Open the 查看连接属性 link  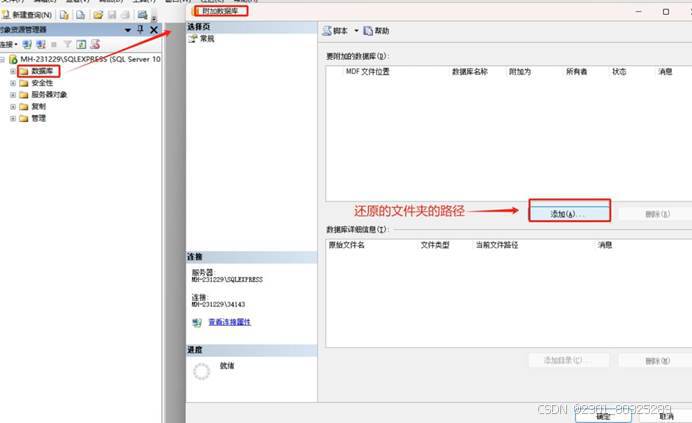(x=229, y=322)
